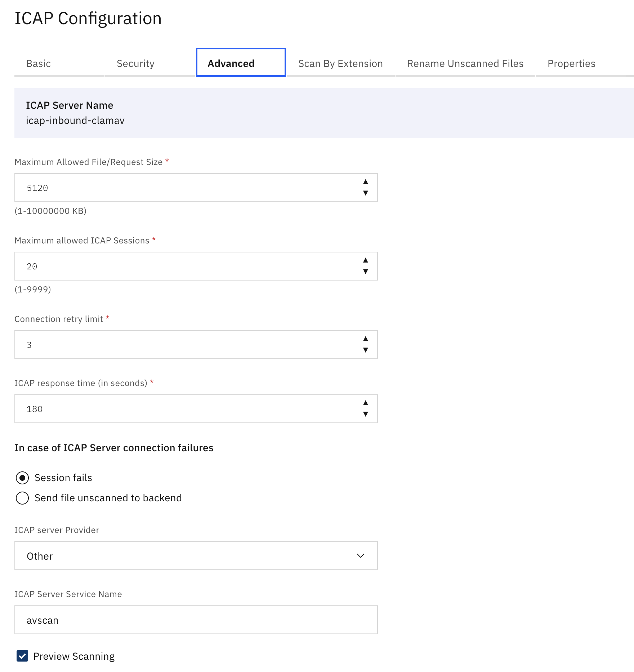The image size is (634, 672).
Task: Expand the ICAP server Provider dropdown
Action: tap(196, 556)
